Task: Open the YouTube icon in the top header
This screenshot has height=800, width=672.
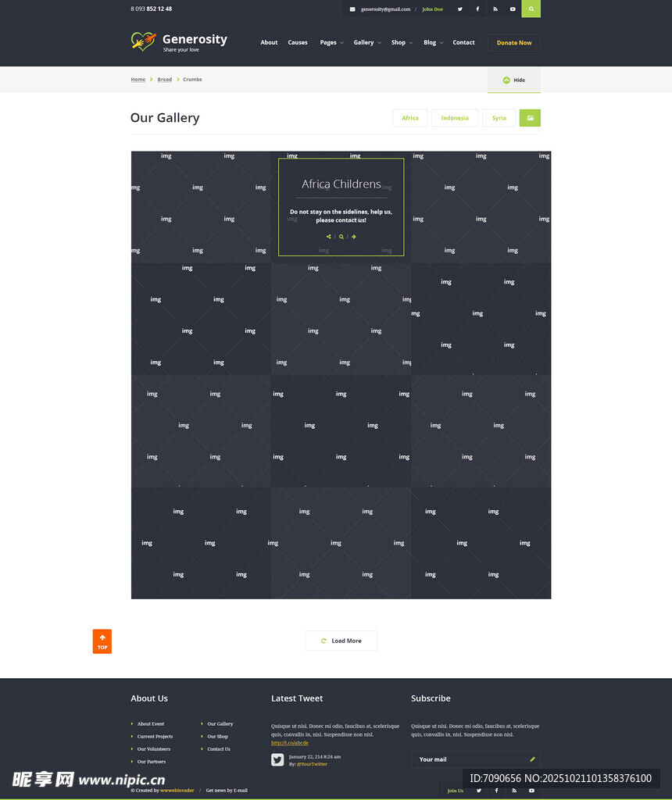Action: 513,9
